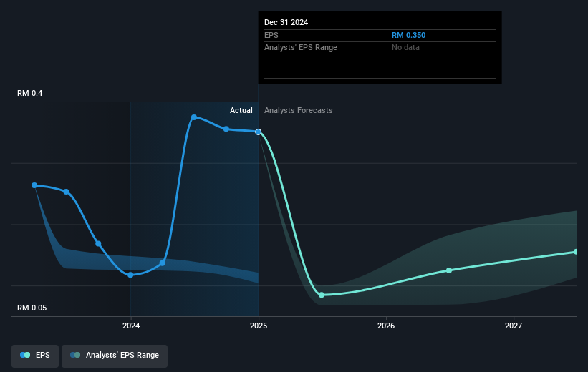This screenshot has width=588, height=372.
Task: Select the peak EPS data point mid-2024
Action: click(x=194, y=117)
